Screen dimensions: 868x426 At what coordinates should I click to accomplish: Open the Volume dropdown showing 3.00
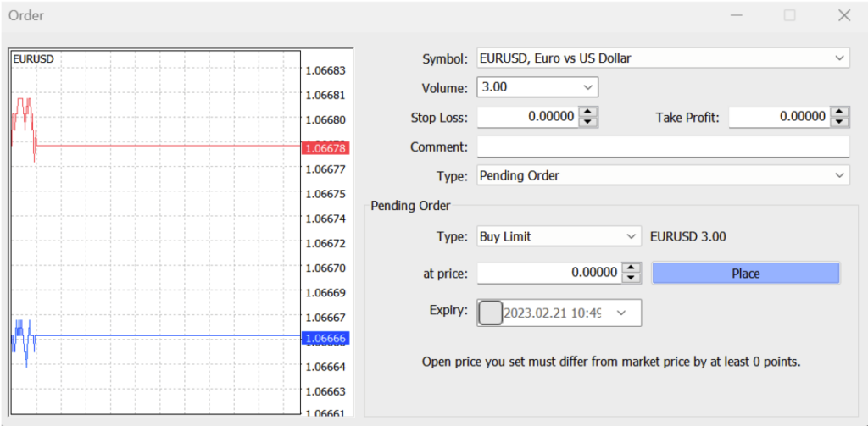click(537, 87)
